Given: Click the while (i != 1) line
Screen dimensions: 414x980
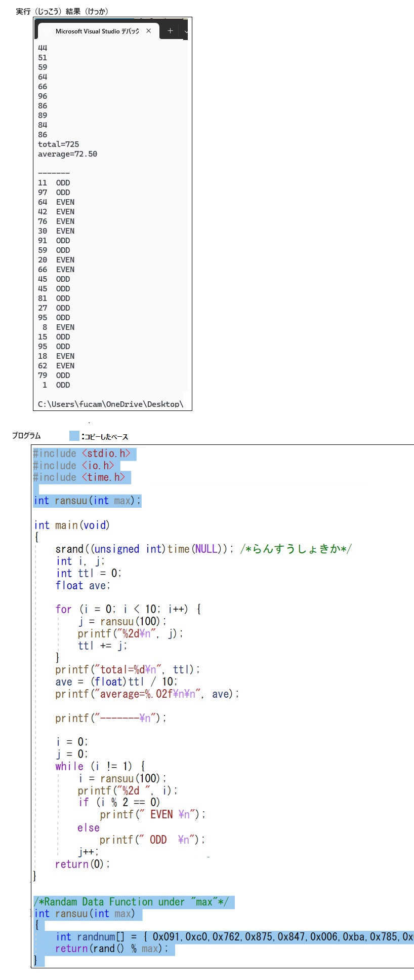Looking at the screenshot, I should pos(100,766).
